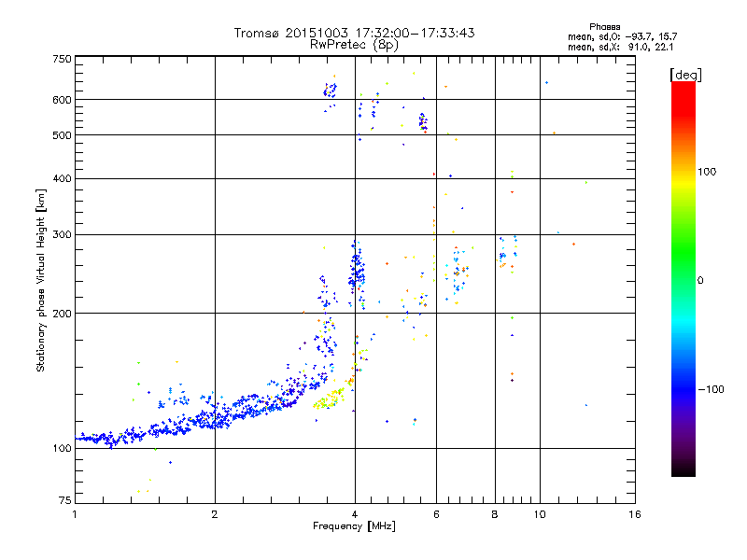Select the 'mean, sd,O: -93.7, 15.7' line
The image size is (747, 560).
point(622,36)
